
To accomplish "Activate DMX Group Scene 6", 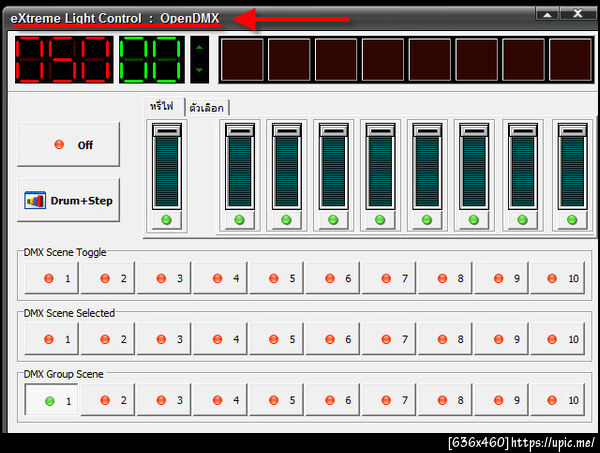I will (333, 400).
